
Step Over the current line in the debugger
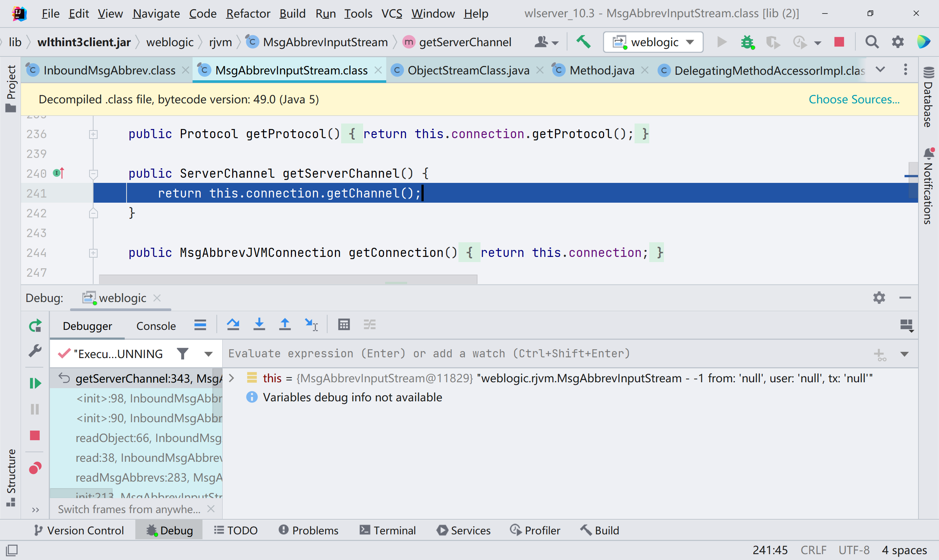[x=233, y=324]
